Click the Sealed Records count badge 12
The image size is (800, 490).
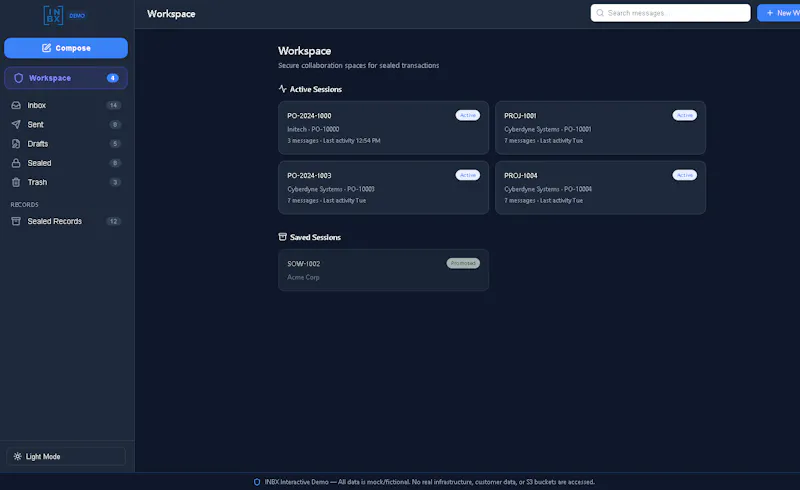pos(113,221)
